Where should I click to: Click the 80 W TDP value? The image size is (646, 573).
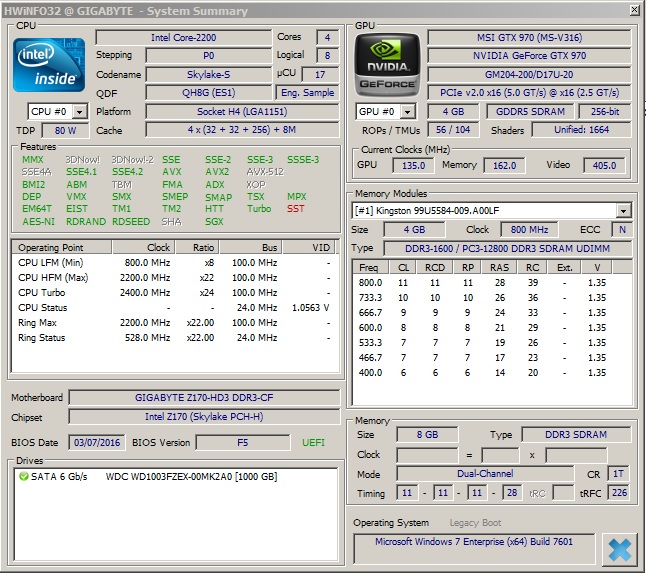click(x=65, y=131)
